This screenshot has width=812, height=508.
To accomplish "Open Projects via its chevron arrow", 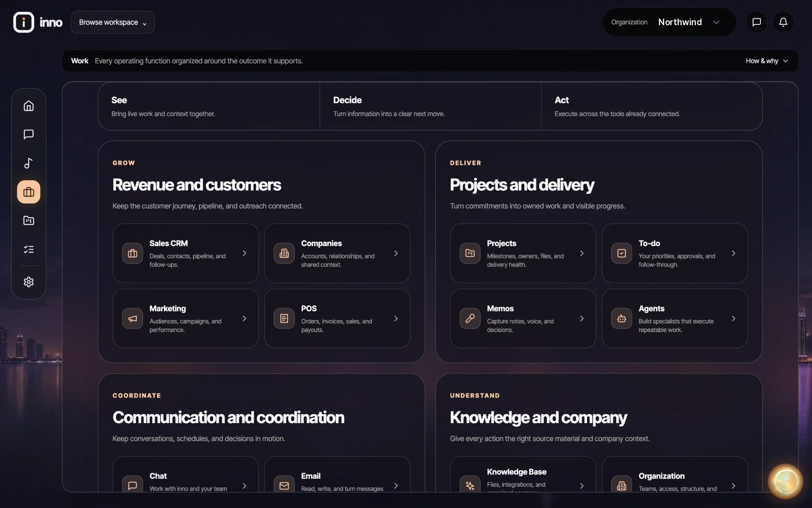I will click(x=582, y=253).
